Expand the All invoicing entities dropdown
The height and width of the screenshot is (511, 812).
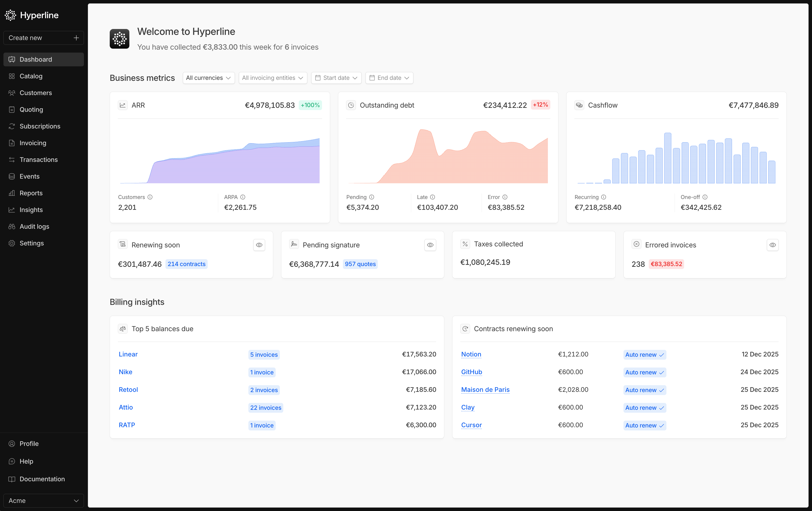[272, 78]
